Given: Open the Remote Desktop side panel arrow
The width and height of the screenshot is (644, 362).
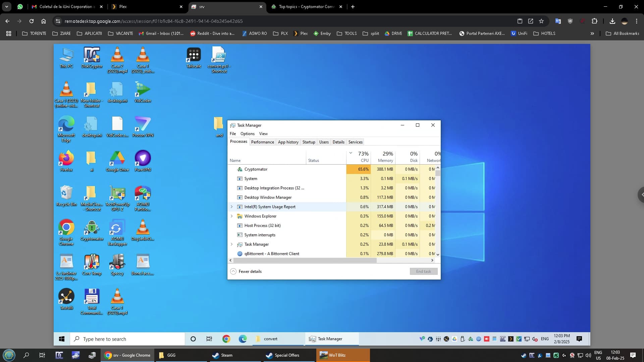Looking at the screenshot, I should [641, 194].
